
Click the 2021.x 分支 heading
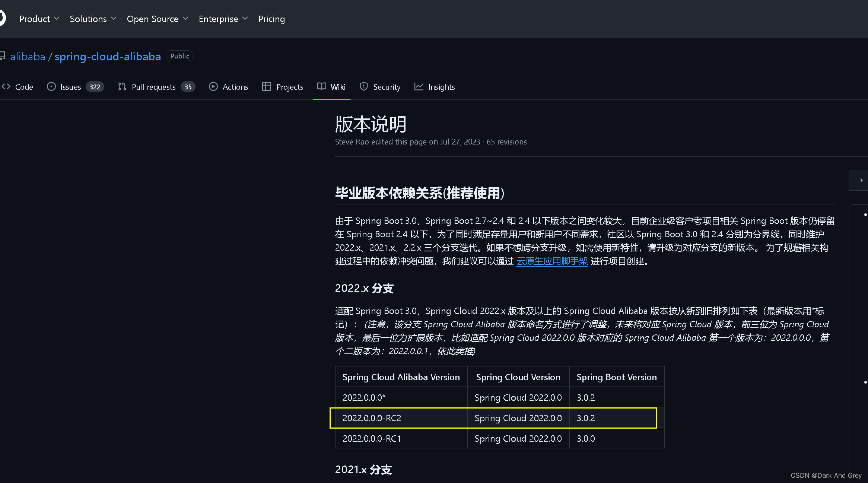363,470
